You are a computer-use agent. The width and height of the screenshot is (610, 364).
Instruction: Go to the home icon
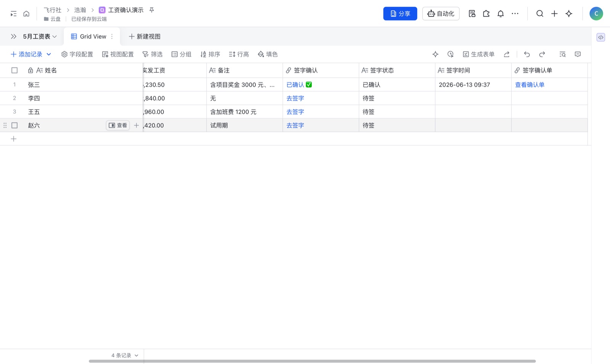click(x=26, y=14)
